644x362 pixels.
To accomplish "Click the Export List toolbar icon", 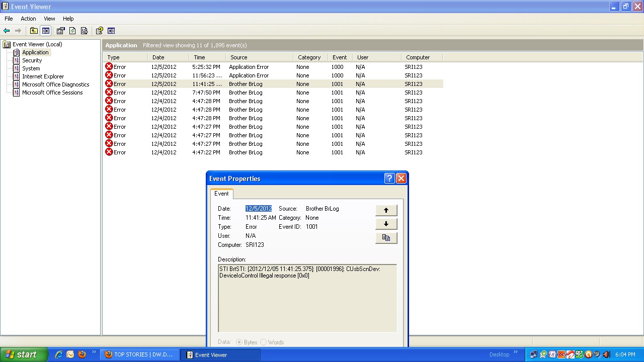I will 85,30.
